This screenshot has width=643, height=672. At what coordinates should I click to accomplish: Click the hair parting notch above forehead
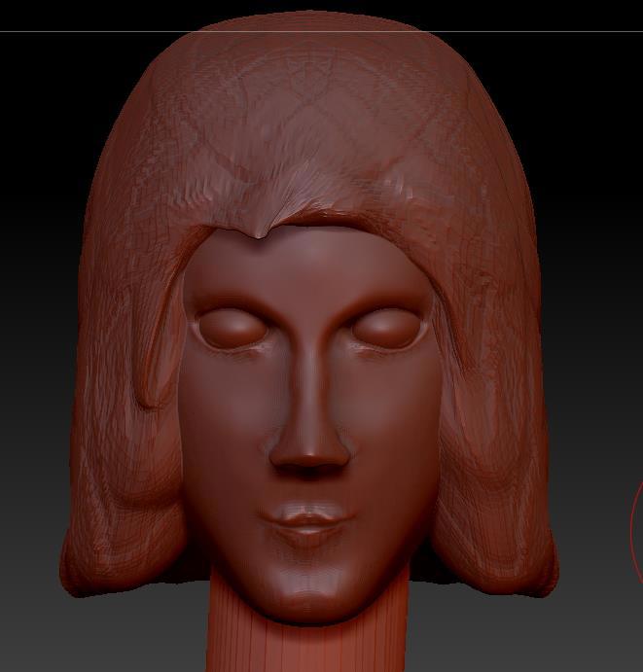tap(260, 233)
